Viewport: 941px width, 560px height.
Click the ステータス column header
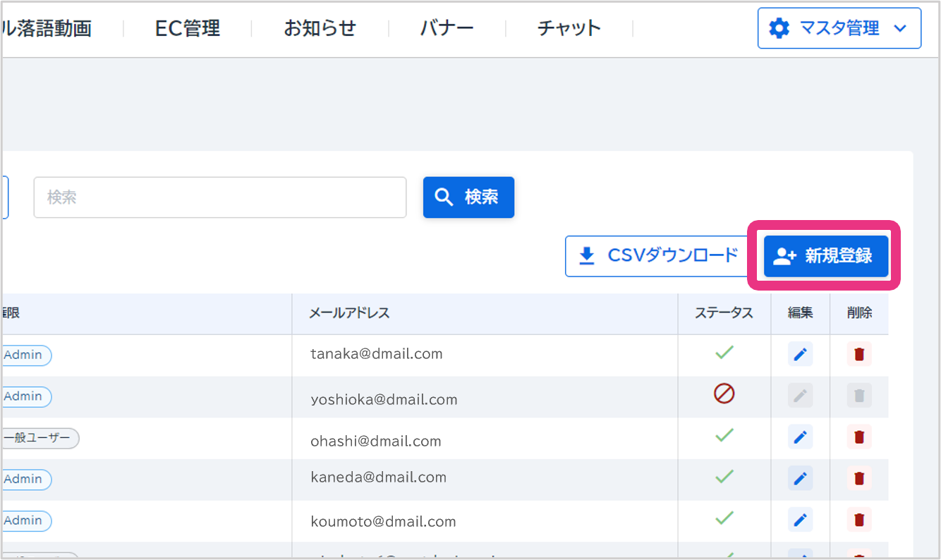click(724, 313)
